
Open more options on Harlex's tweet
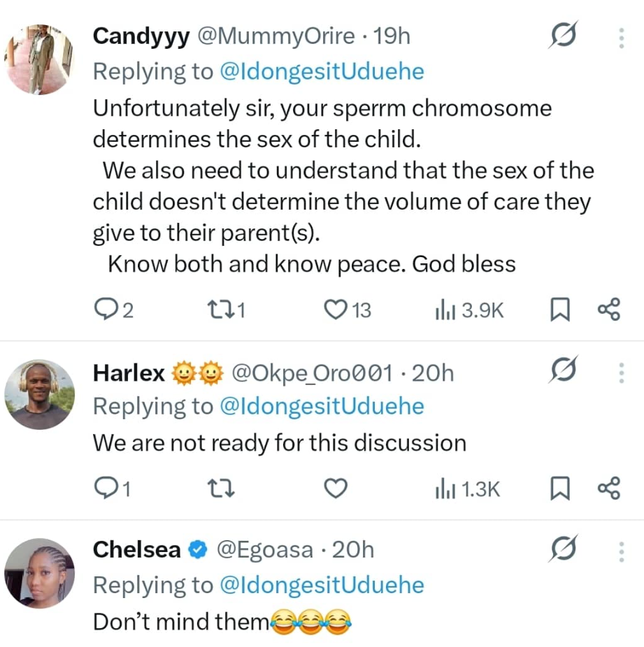pos(620,373)
